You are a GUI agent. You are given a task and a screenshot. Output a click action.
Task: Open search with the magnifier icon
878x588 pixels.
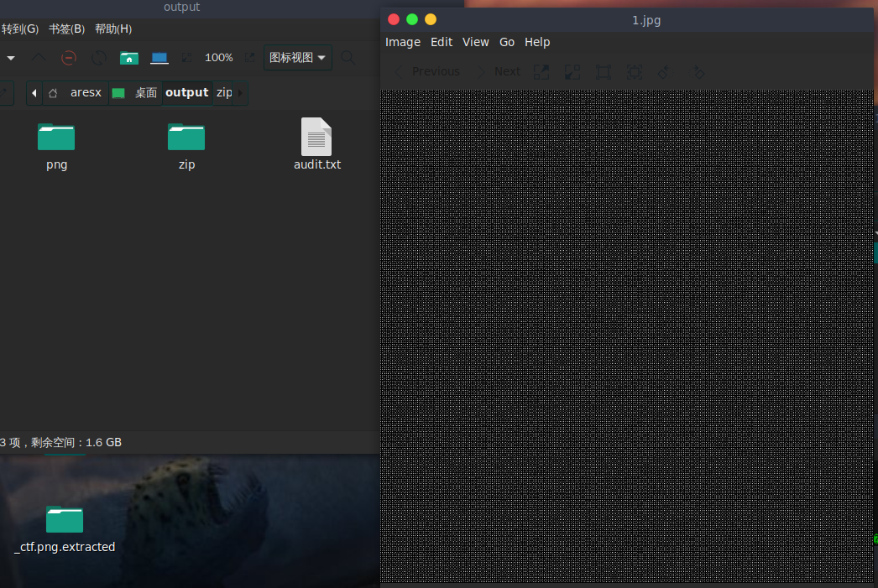tap(348, 58)
